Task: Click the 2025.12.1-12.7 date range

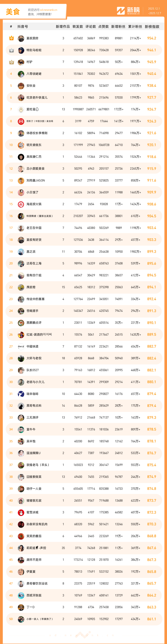Action: coord(154,11)
